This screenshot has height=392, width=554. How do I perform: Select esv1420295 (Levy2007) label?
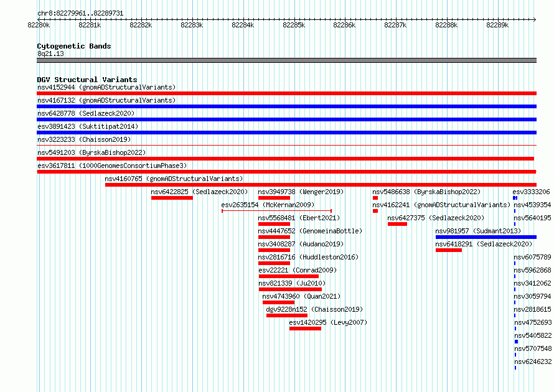tap(328, 322)
